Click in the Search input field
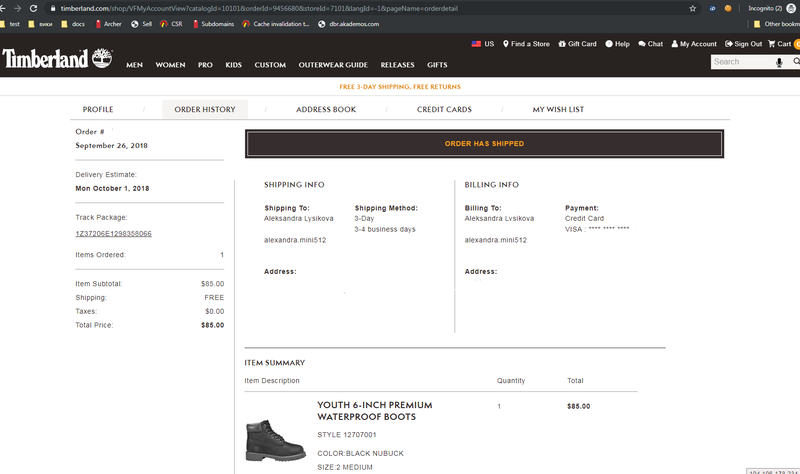 (740, 62)
